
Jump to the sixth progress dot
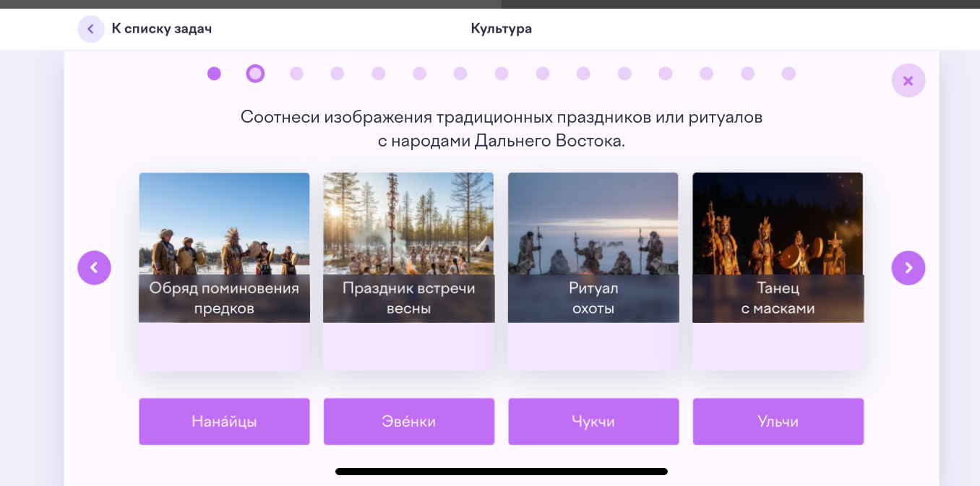click(x=420, y=74)
